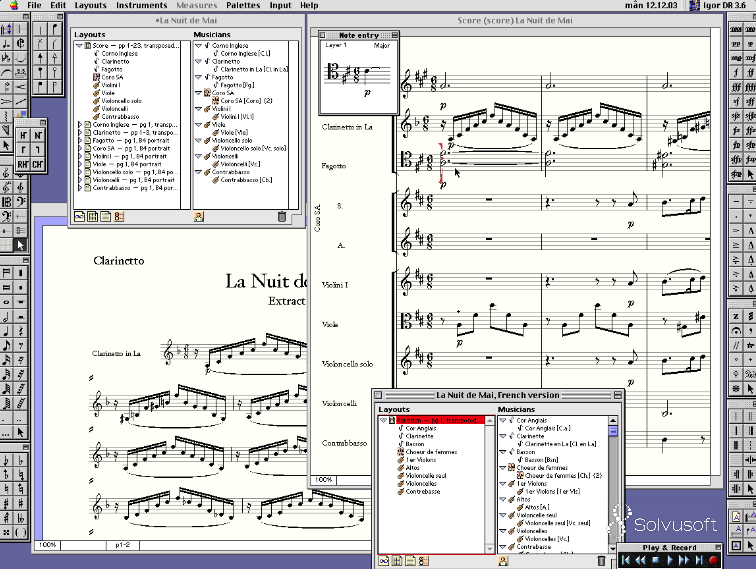Click grid layout icon under top Layouts list
The image size is (756, 569).
click(x=93, y=217)
